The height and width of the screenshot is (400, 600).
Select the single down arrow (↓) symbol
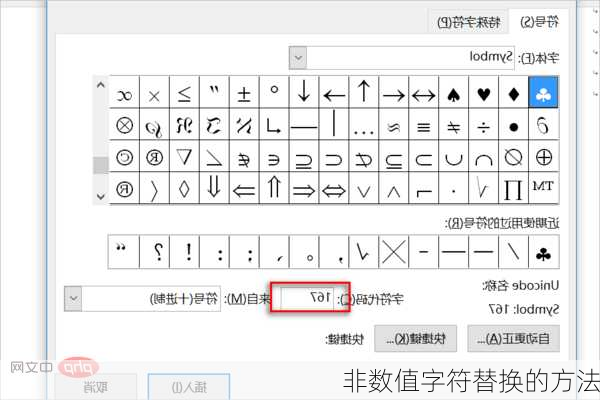[x=304, y=92]
